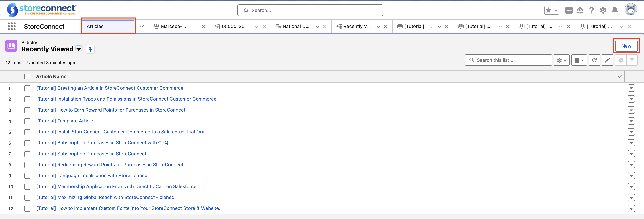Open the Display As table selector

pyautogui.click(x=579, y=60)
